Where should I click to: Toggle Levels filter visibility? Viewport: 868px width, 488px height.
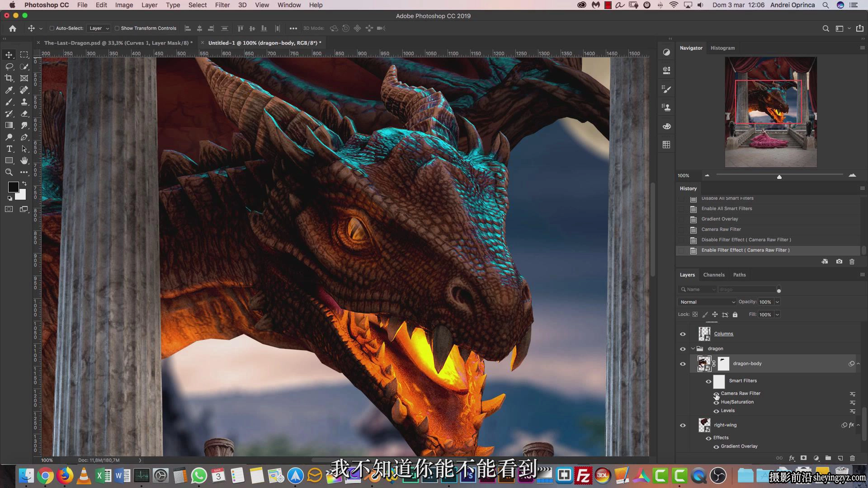click(x=716, y=411)
